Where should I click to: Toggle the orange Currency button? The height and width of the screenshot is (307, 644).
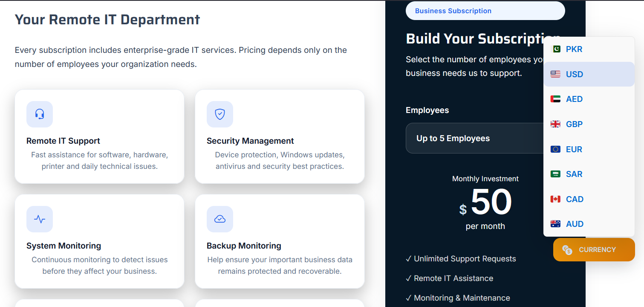click(594, 250)
